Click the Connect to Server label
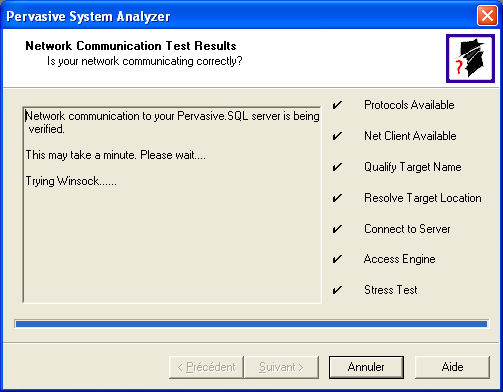The width and height of the screenshot is (503, 392). [407, 229]
